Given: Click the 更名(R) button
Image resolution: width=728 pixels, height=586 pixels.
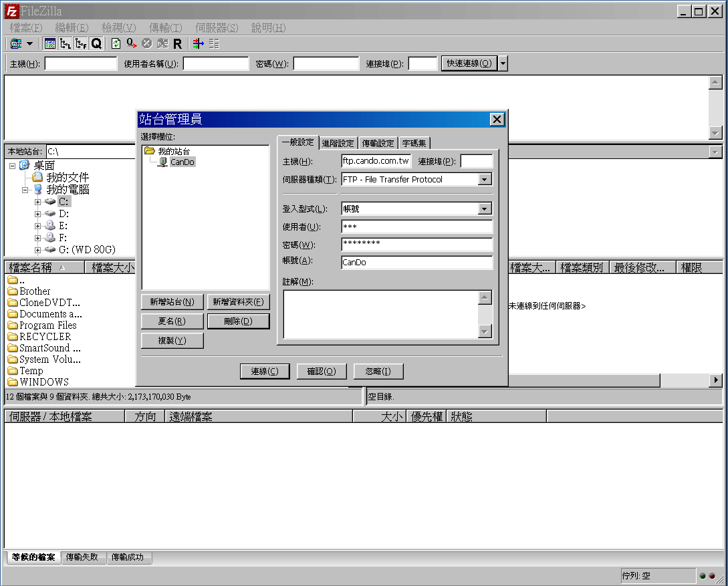Looking at the screenshot, I should (172, 321).
